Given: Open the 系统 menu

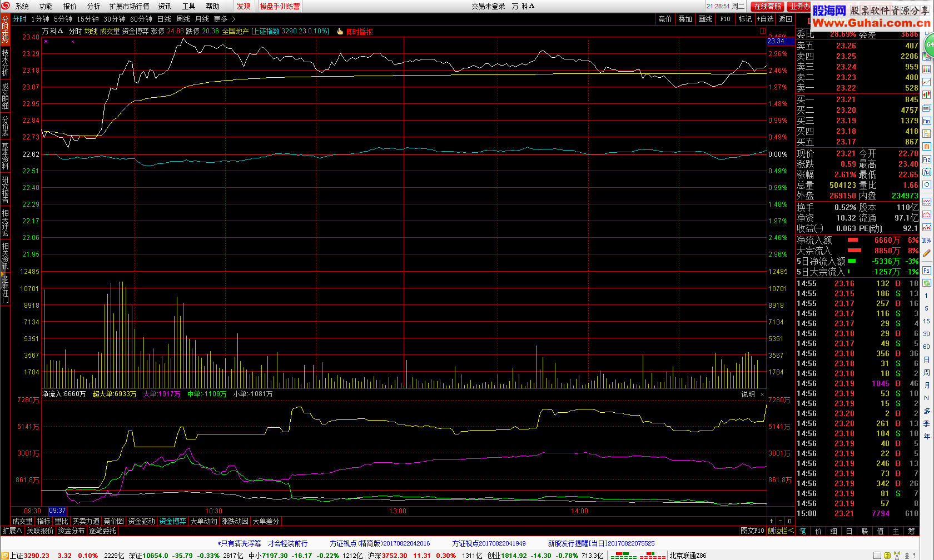Looking at the screenshot, I should (22, 6).
